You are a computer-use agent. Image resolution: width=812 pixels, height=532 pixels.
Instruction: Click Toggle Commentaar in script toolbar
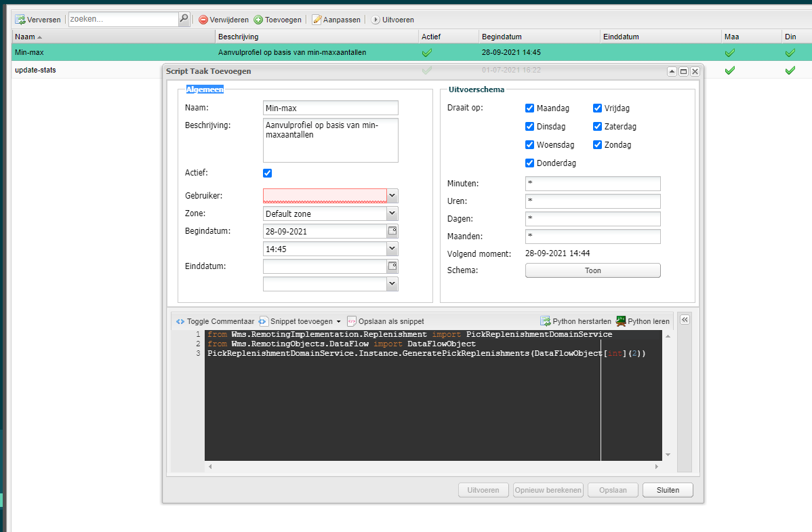(x=215, y=321)
